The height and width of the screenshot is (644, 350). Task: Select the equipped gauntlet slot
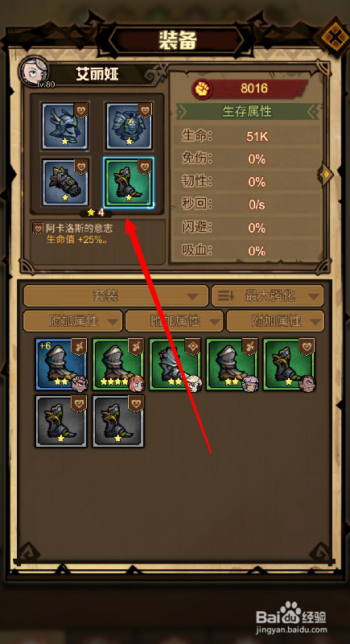point(65,183)
